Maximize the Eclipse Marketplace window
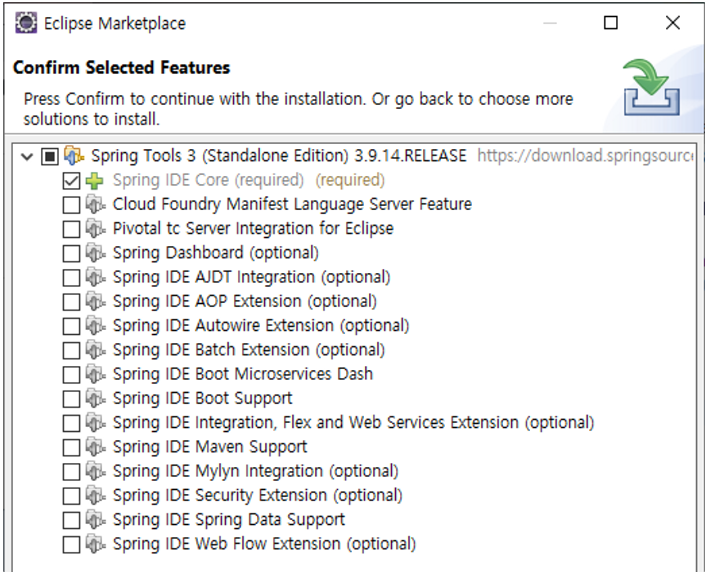707x577 pixels. pos(611,23)
